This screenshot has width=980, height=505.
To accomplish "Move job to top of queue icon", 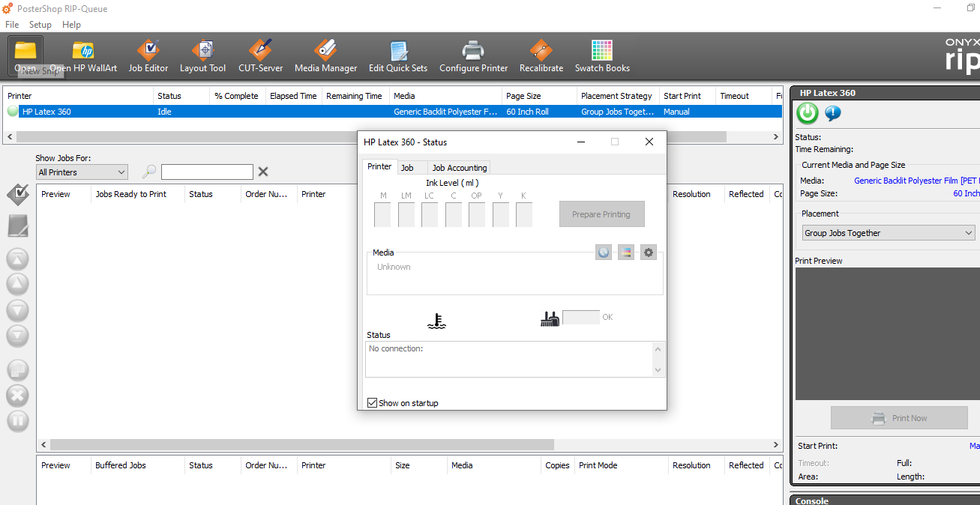I will (17, 259).
